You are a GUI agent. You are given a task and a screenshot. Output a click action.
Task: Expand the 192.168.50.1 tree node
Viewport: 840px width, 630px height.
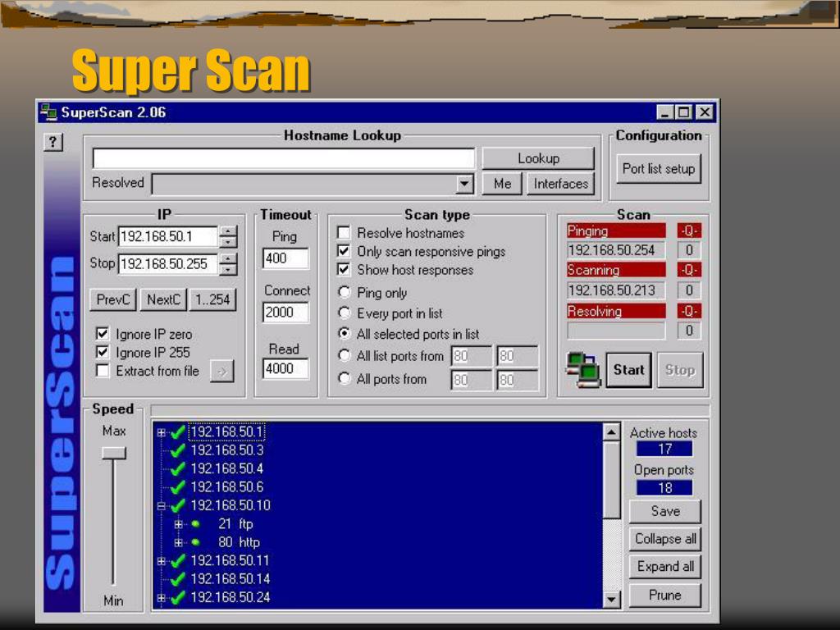pyautogui.click(x=162, y=432)
